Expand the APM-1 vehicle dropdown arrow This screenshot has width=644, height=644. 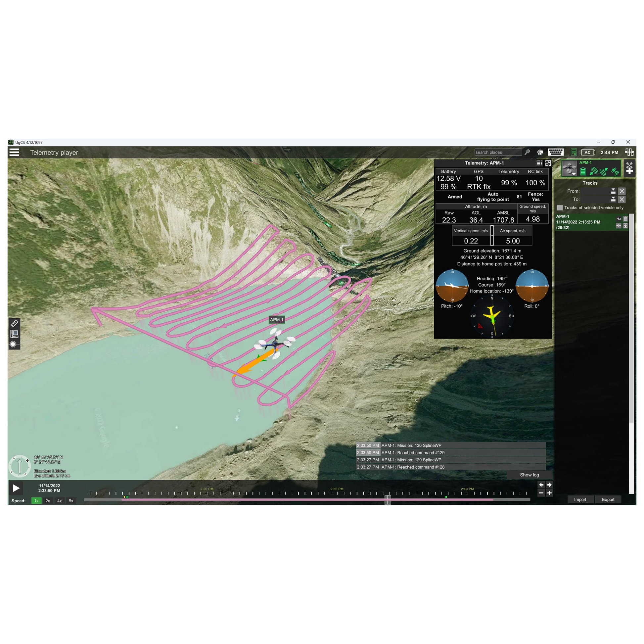[574, 174]
